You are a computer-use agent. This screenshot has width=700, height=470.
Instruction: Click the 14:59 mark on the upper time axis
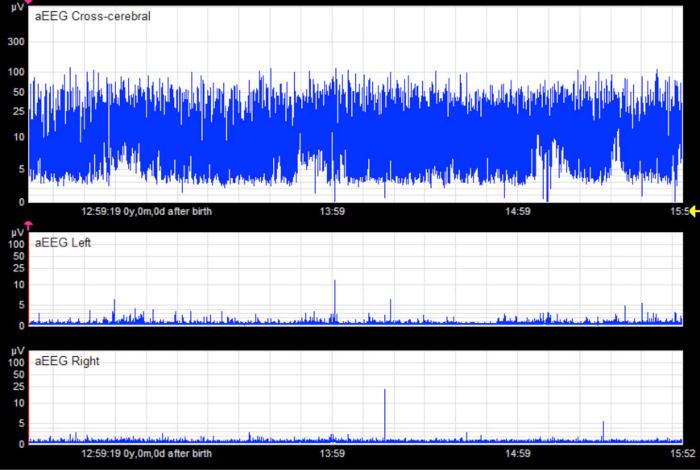pos(517,211)
